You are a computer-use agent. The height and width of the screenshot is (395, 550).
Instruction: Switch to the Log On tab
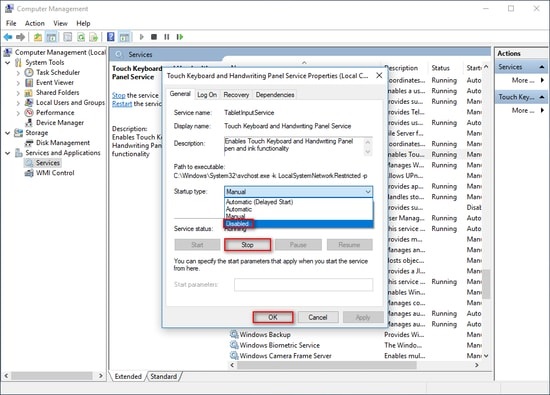click(207, 95)
